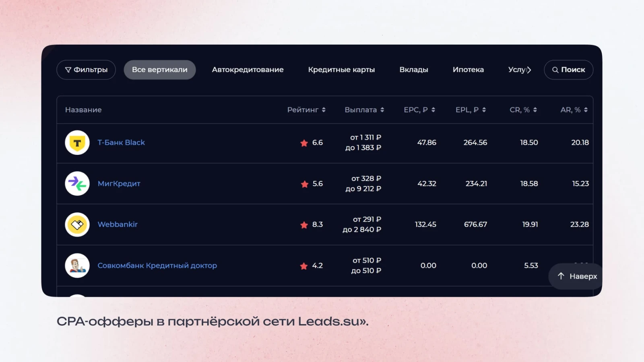Click the Т-Банк Black logo icon

(77, 142)
